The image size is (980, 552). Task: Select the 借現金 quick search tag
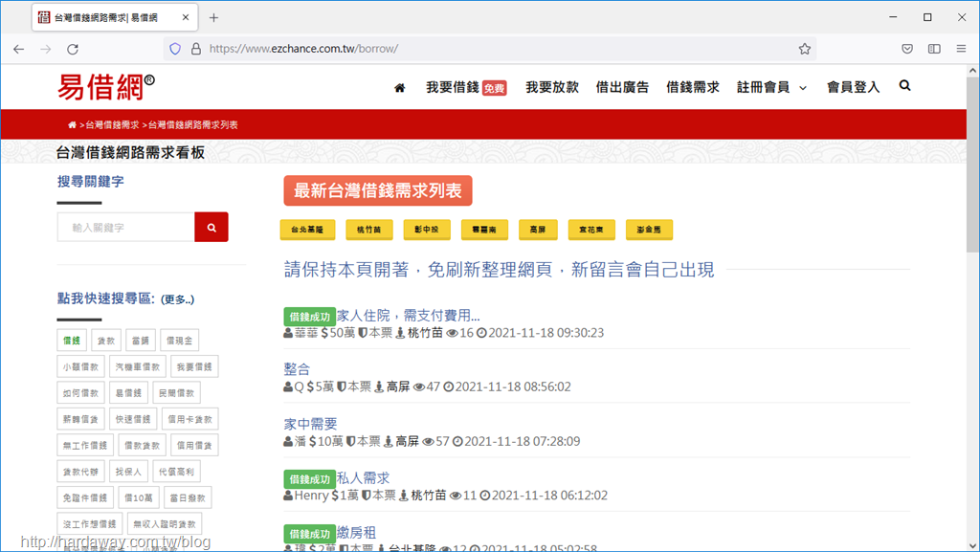(179, 341)
